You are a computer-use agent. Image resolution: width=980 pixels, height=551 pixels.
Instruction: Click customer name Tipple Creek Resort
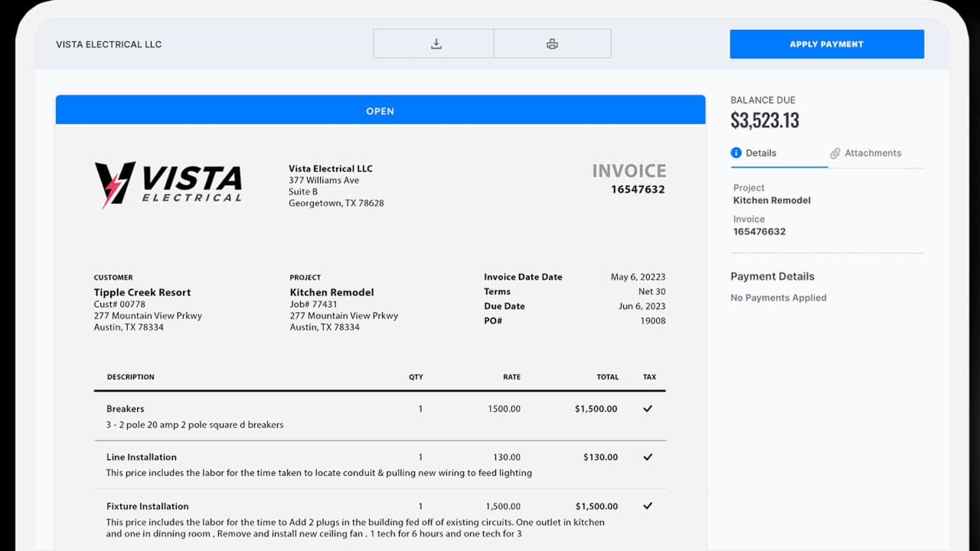142,292
